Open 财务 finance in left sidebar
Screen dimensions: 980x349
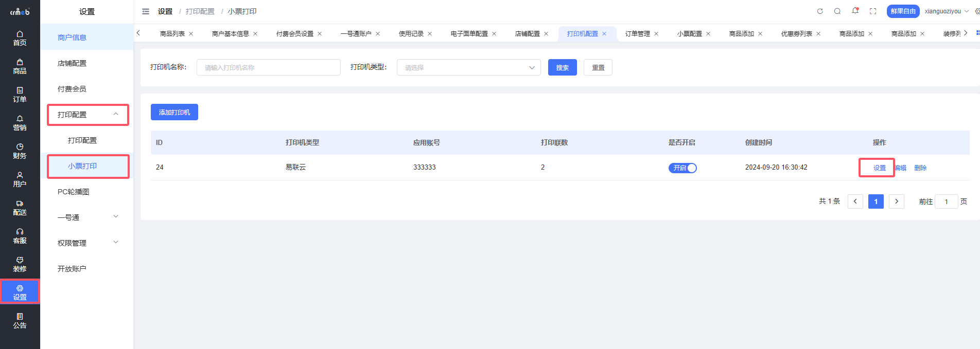point(20,151)
